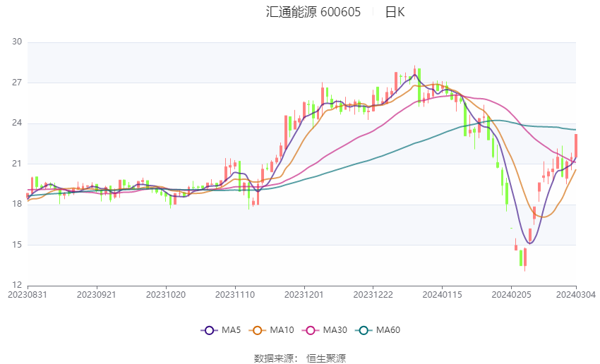Click the 20240304 date axis label
Image resolution: width=600 pixels, height=364 pixels.
(x=576, y=295)
